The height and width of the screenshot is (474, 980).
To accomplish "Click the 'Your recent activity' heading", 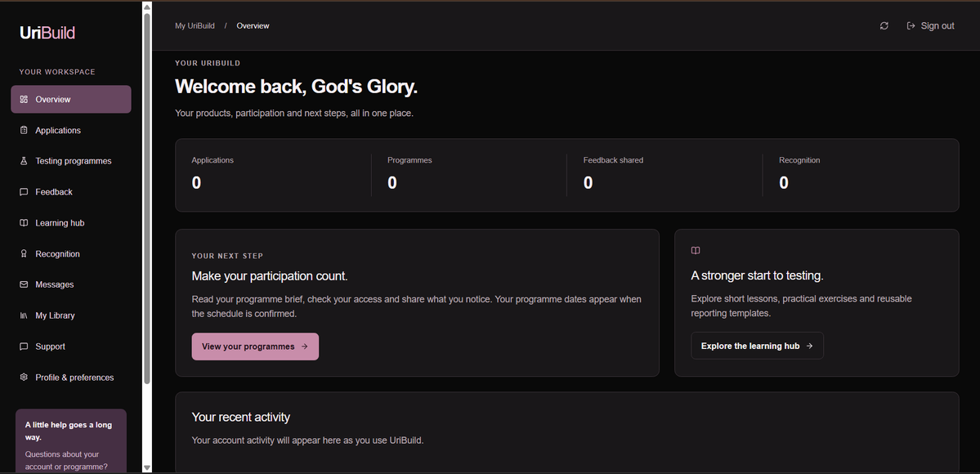I will point(240,417).
